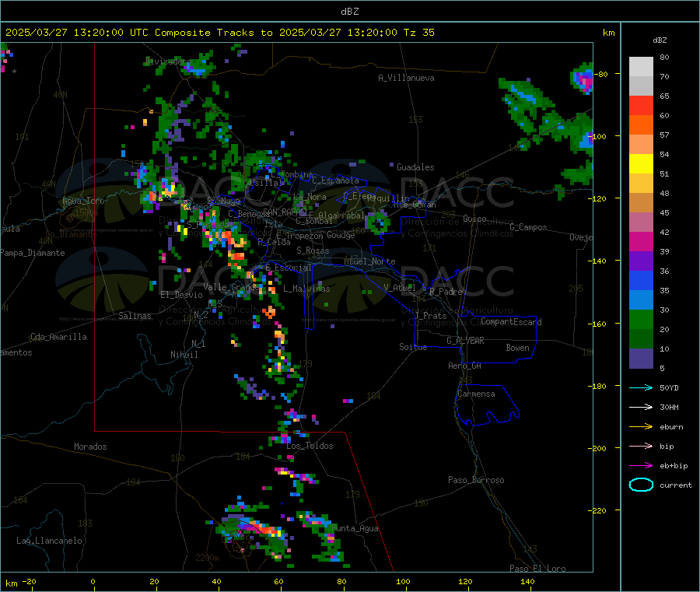The width and height of the screenshot is (700, 592).
Task: Click the Bowen map label
Action: (x=517, y=348)
